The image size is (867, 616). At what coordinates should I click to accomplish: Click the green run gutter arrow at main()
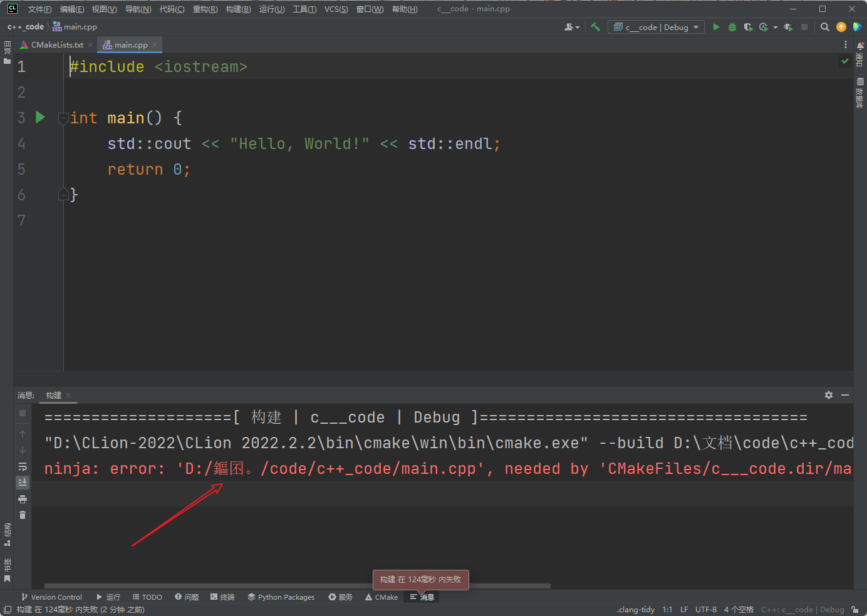[x=40, y=117]
